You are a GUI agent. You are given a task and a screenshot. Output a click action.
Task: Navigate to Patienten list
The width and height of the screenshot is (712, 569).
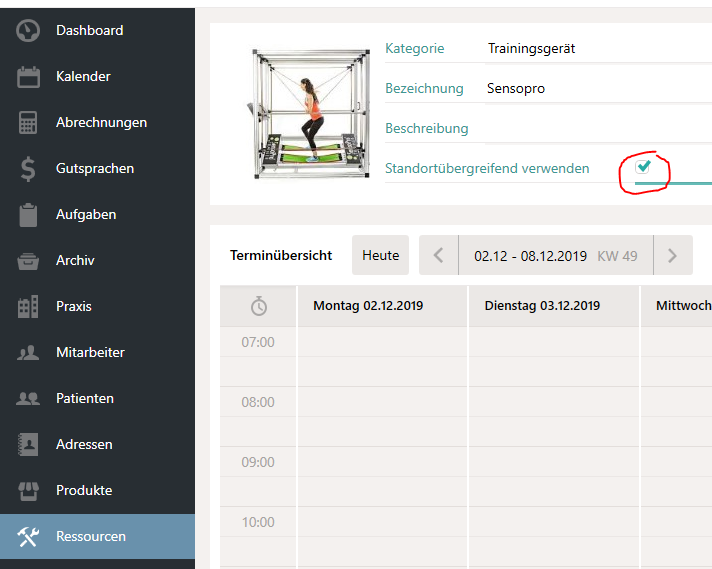[x=85, y=398]
